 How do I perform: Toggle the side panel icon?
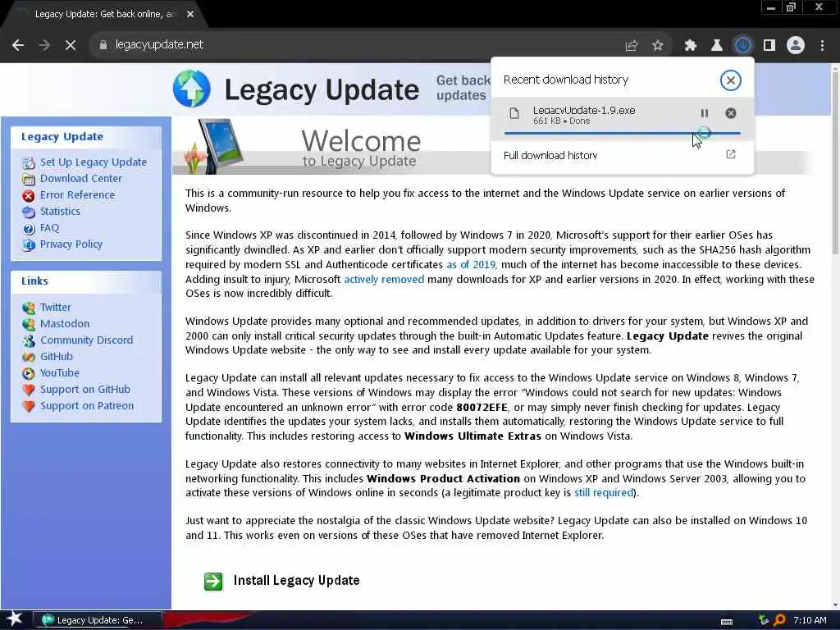tap(769, 46)
